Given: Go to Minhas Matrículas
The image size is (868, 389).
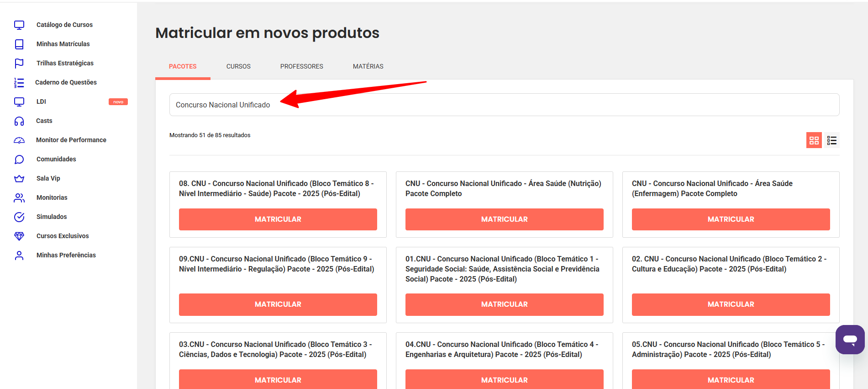Looking at the screenshot, I should (63, 44).
